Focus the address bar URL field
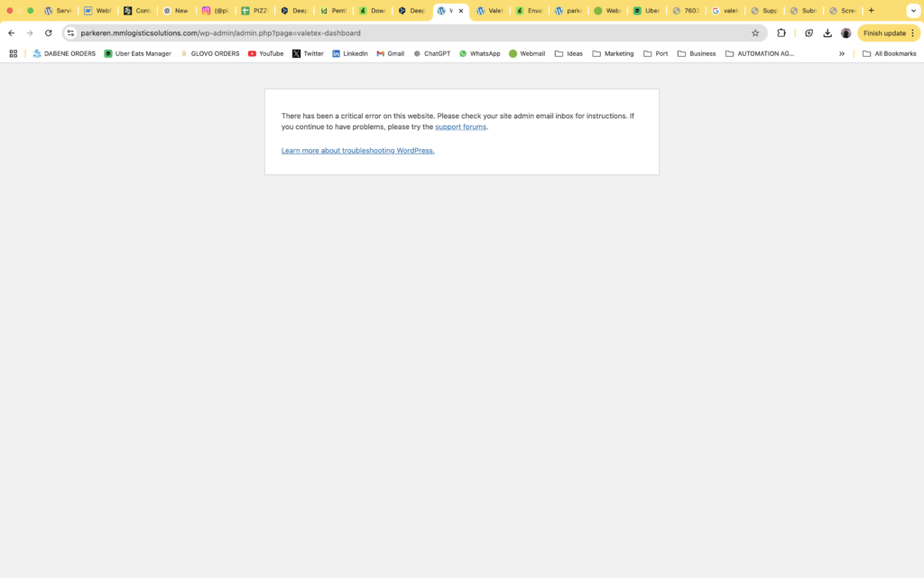 [412, 33]
